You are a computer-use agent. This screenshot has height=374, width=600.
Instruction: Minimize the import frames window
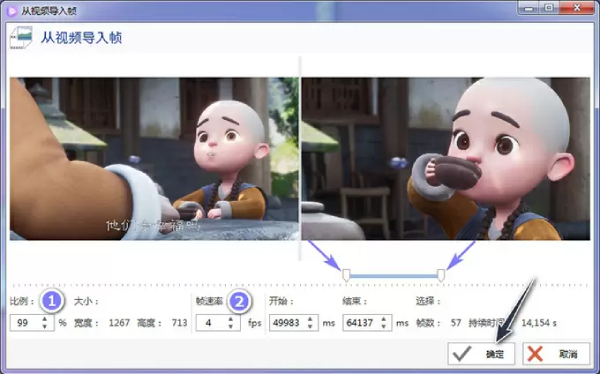pyautogui.click(x=529, y=8)
